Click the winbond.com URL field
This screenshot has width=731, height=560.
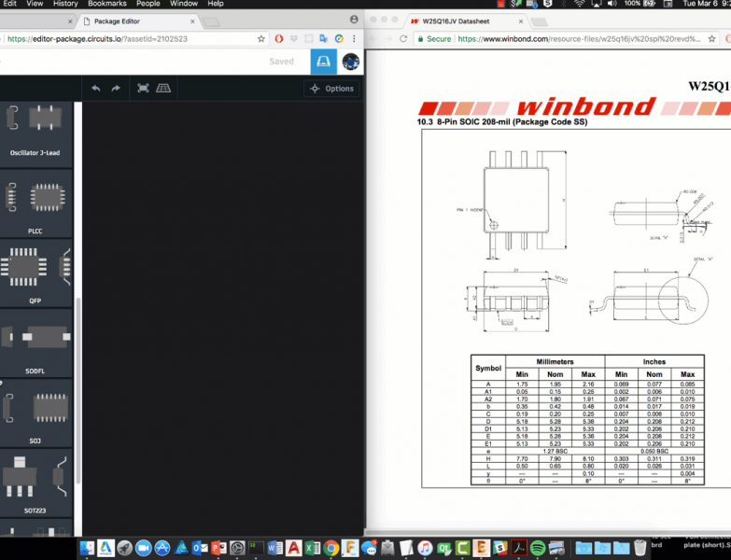point(578,38)
